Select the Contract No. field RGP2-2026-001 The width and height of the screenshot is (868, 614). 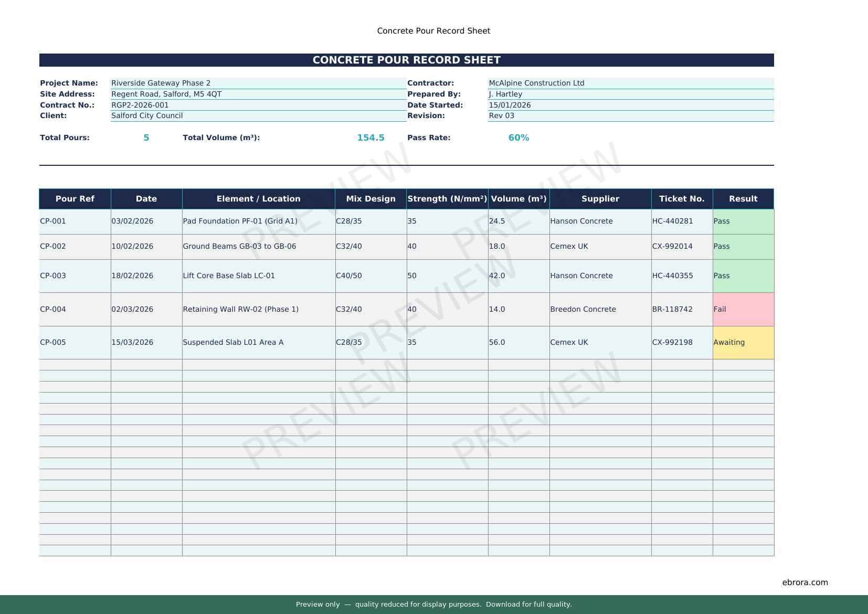click(258, 105)
